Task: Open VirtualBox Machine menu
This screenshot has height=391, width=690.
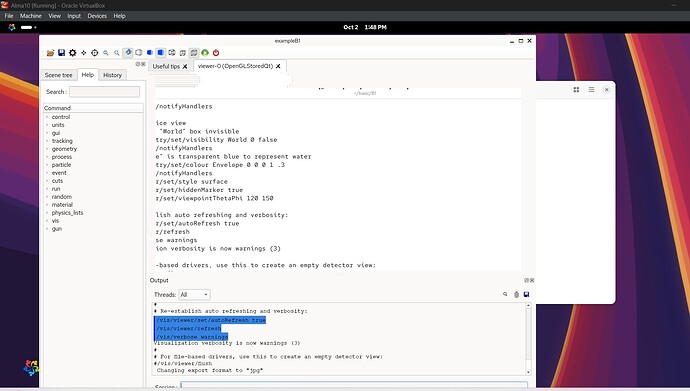Action: (30, 16)
